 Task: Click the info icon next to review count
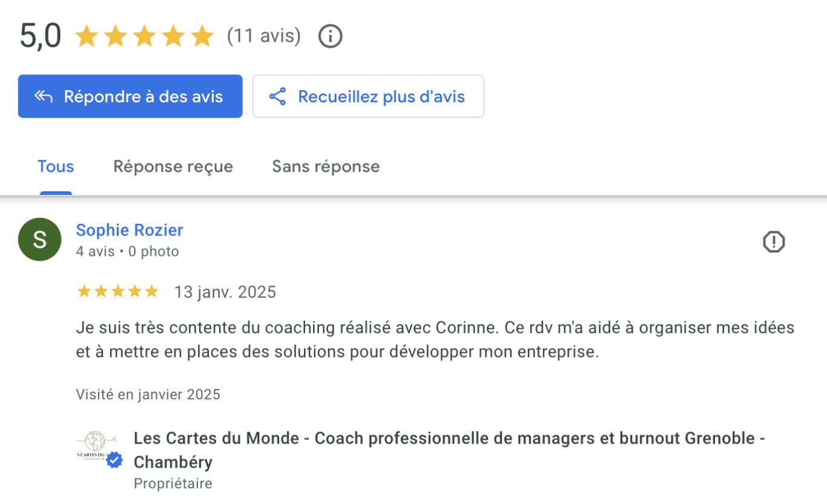pyautogui.click(x=330, y=36)
